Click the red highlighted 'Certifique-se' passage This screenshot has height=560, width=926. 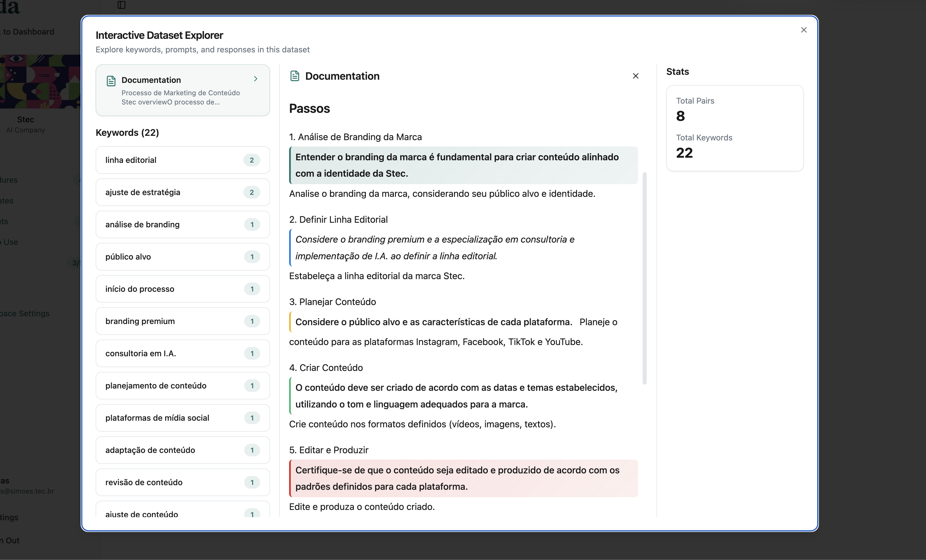pyautogui.click(x=463, y=478)
